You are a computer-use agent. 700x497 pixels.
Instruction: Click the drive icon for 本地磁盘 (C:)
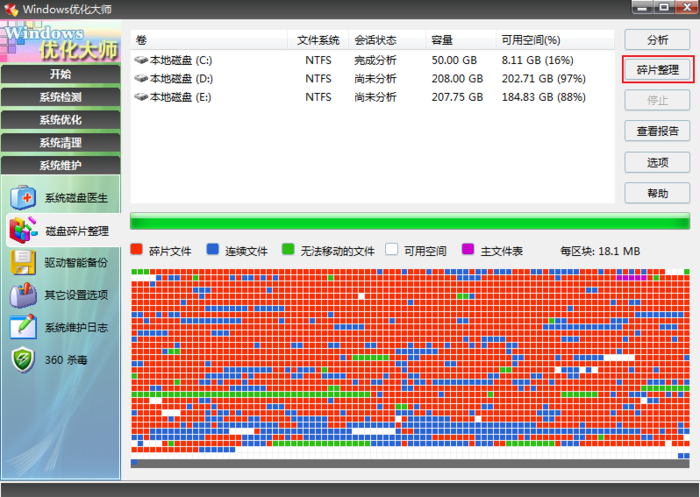(x=141, y=61)
